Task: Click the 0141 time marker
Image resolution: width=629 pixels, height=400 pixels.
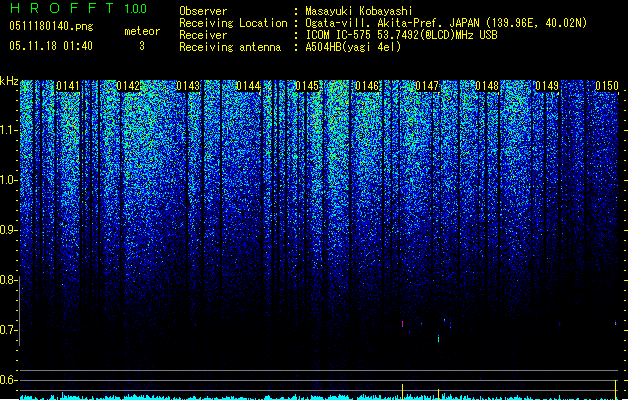Action: [x=68, y=86]
